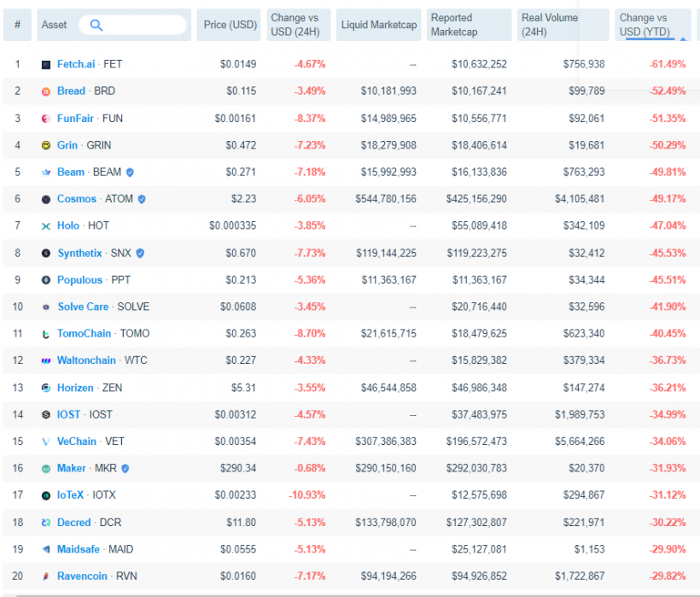Sort table by Liquid Marketcap header
Image resolution: width=700 pixels, height=597 pixels.
379,26
